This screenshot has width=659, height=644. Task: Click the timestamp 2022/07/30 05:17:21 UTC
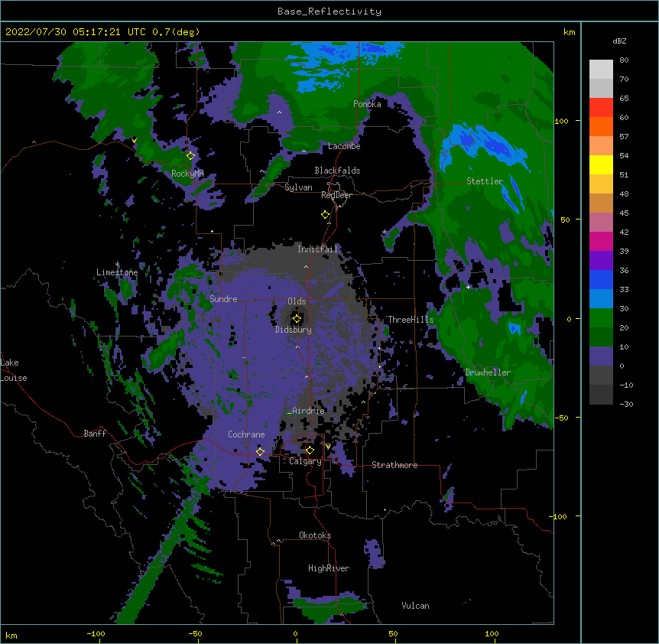pos(76,32)
